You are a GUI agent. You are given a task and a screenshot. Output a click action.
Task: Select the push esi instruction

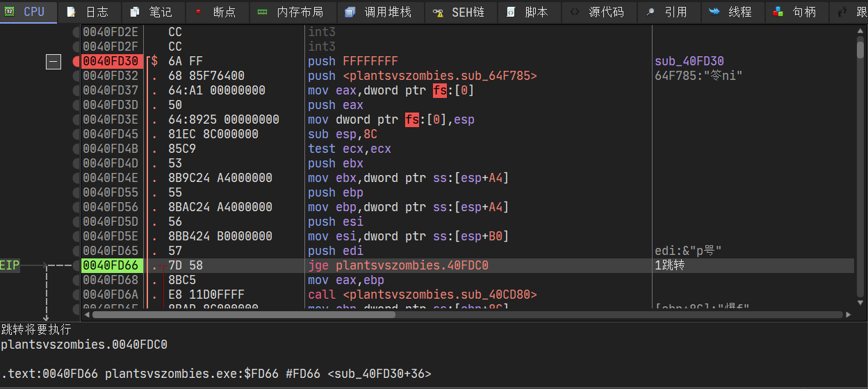point(336,222)
